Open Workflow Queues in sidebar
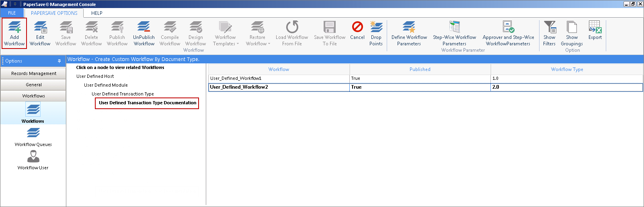644x207 pixels. click(x=33, y=137)
